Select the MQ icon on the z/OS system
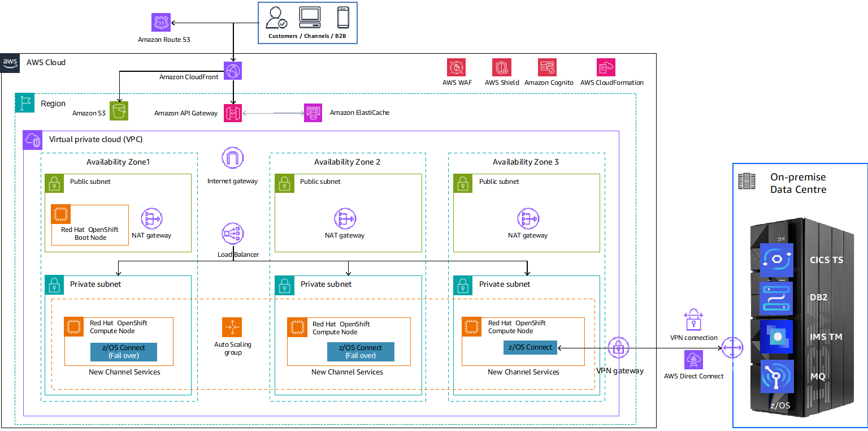Viewport: 868px width, 431px height. point(776,376)
